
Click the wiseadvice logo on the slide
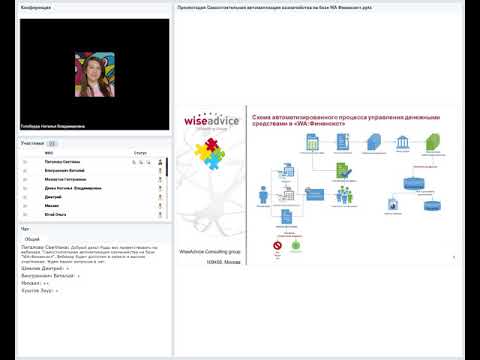212,120
